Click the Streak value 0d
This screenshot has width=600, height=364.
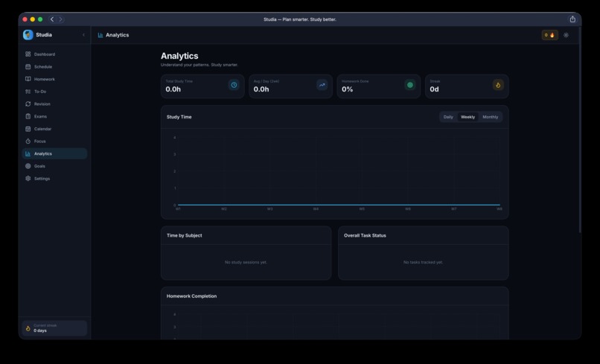434,89
